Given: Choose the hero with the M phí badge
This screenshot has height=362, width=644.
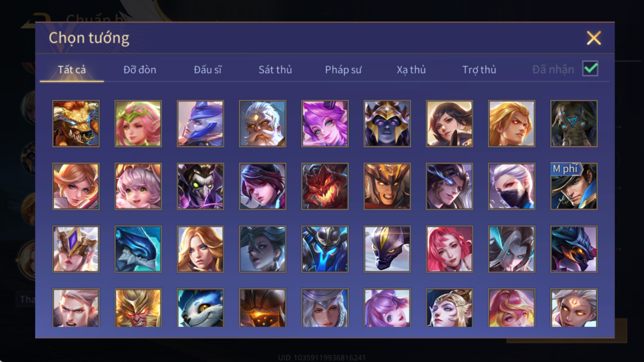Looking at the screenshot, I should pyautogui.click(x=574, y=186).
